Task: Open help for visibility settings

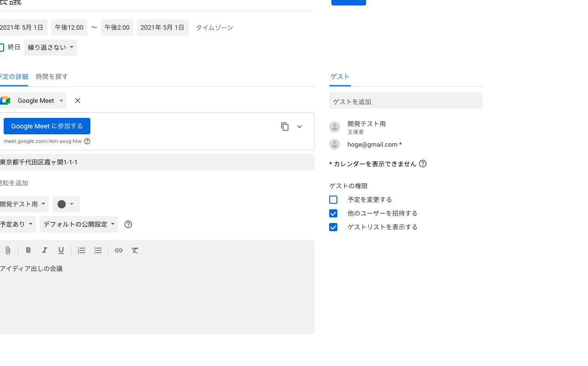Action: point(128,224)
